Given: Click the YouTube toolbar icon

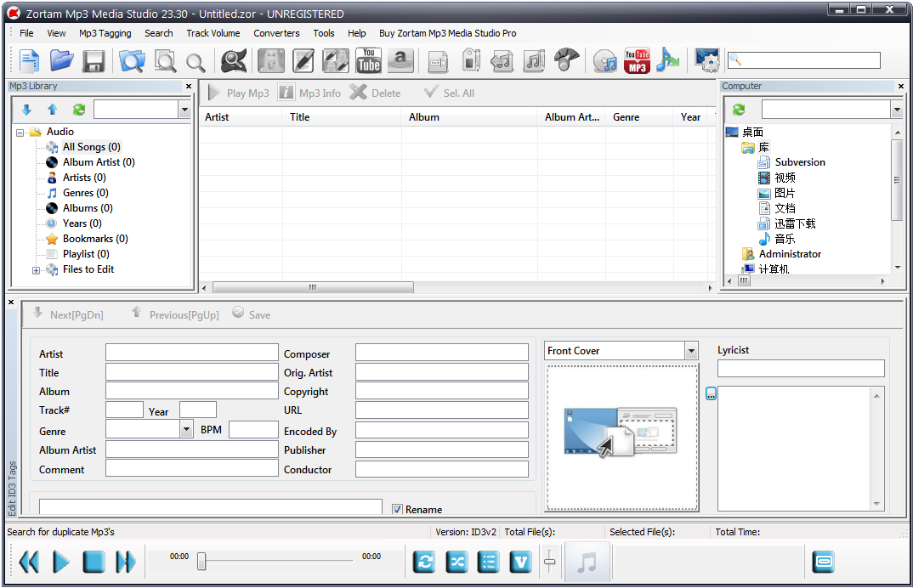Looking at the screenshot, I should [x=369, y=60].
